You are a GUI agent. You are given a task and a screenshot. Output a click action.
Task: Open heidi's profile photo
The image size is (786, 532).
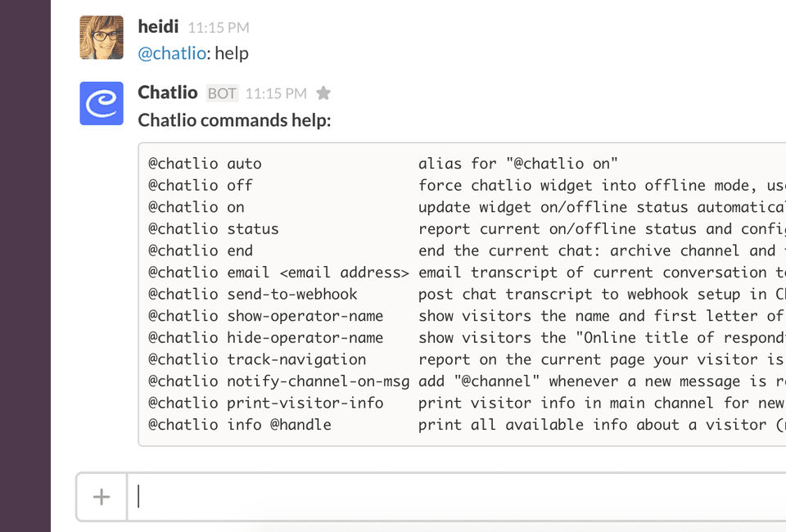[102, 38]
